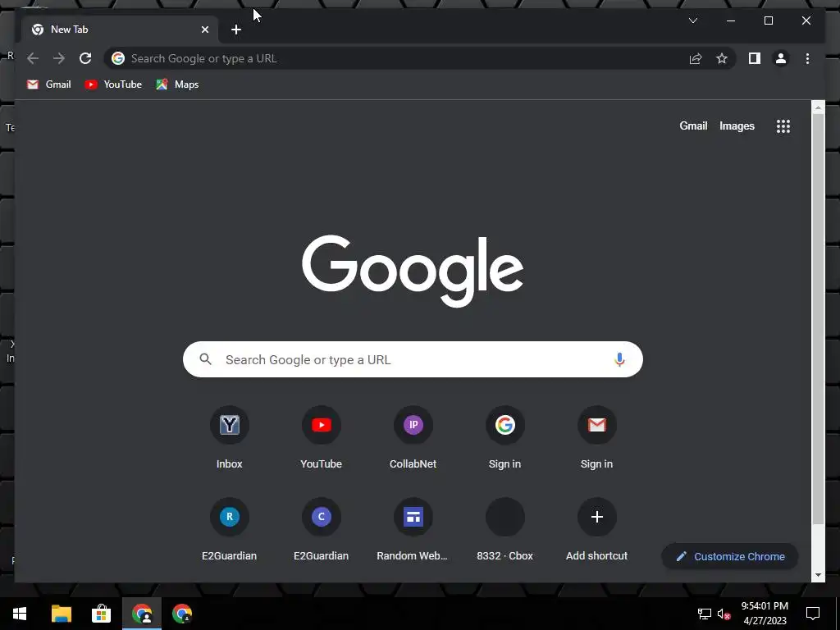Click the Google search box on page
The image size is (840, 630).
(413, 359)
